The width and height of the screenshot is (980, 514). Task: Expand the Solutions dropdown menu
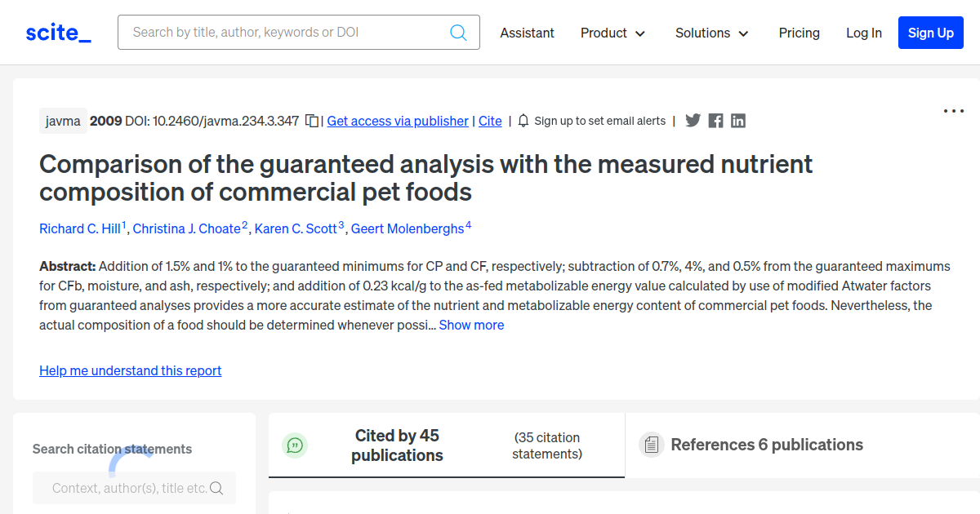[x=711, y=33]
